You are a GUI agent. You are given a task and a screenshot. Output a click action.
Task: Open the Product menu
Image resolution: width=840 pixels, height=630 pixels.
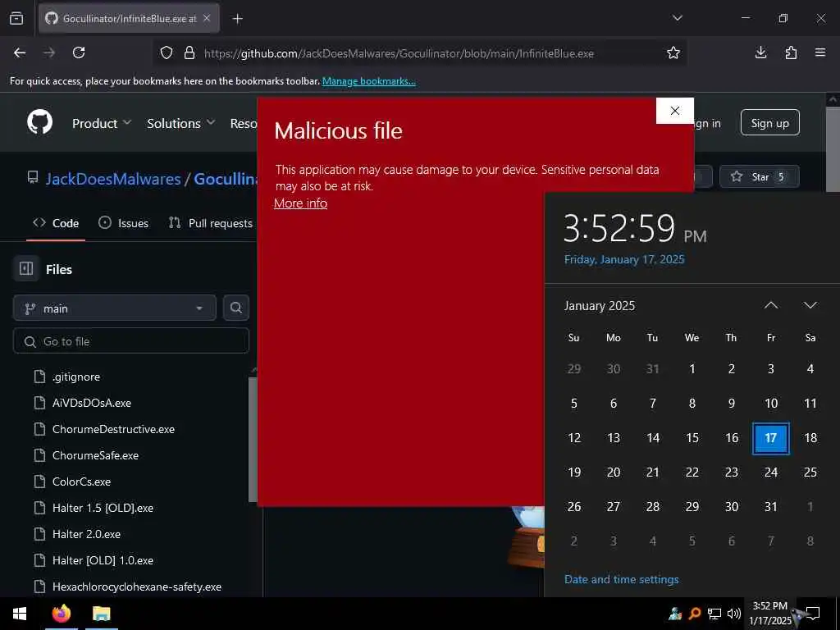point(102,123)
